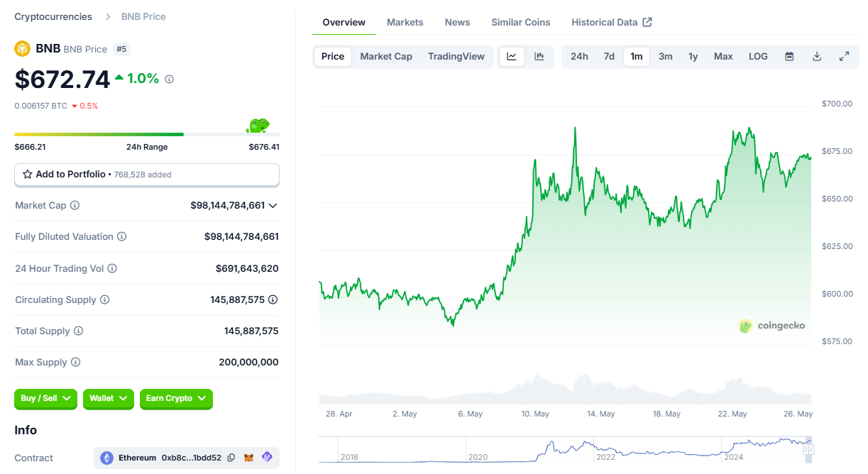Switch to the Markets tab

(405, 22)
